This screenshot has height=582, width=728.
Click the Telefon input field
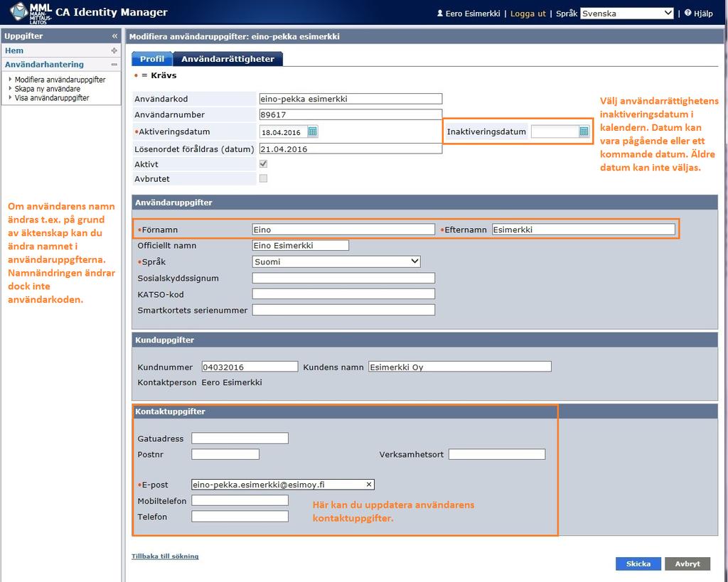pos(240,517)
